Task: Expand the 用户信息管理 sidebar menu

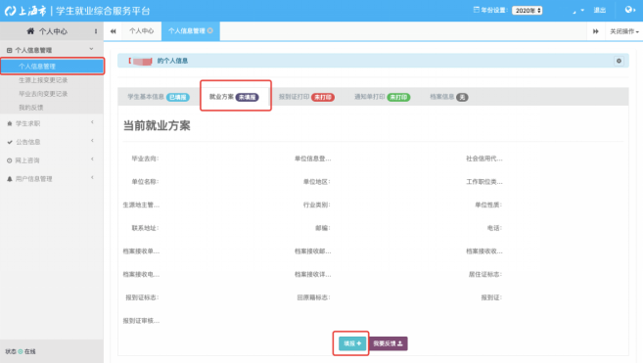Action: click(x=52, y=179)
